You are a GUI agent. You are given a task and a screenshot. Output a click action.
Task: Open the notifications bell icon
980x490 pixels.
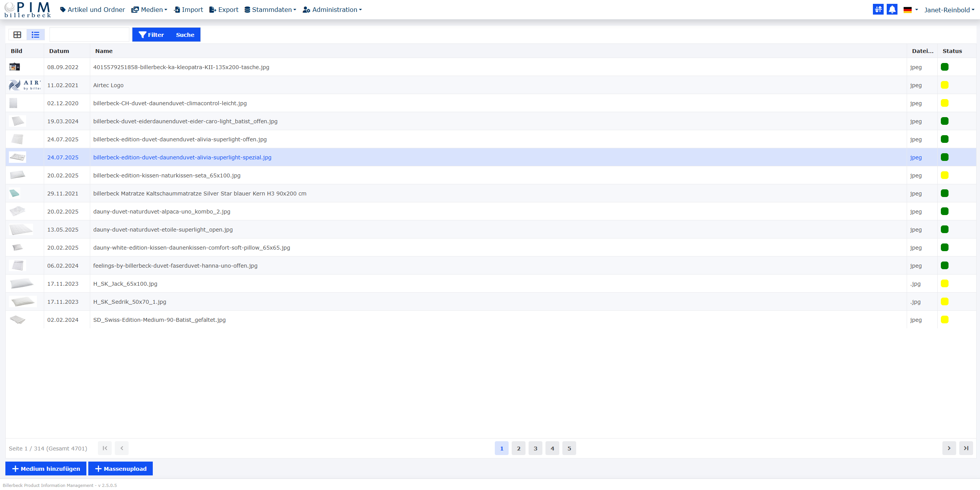(892, 10)
